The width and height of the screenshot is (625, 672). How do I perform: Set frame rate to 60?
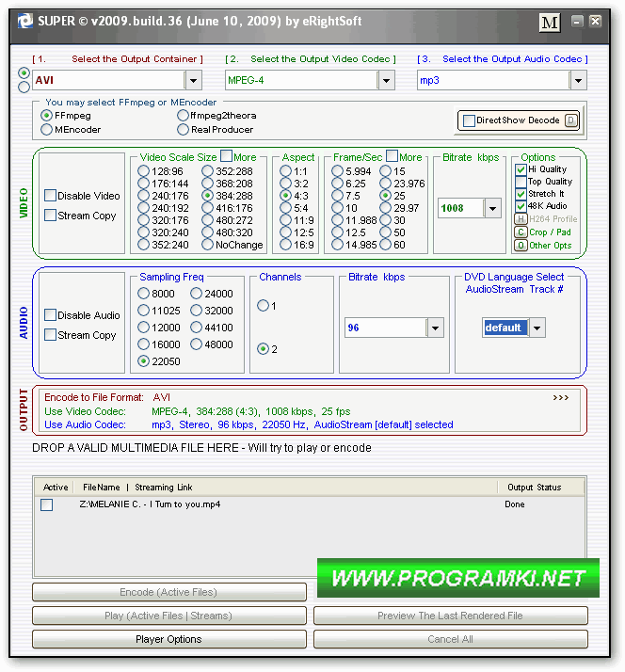[385, 245]
